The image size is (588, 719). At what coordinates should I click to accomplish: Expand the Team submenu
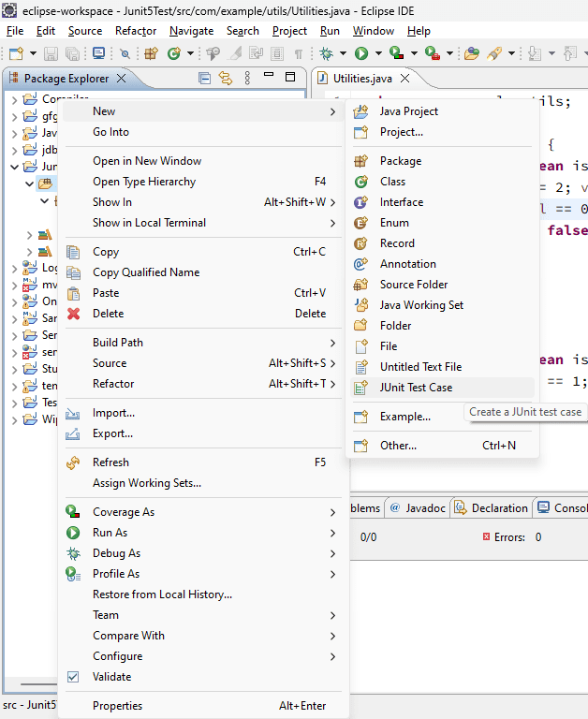pyautogui.click(x=203, y=615)
